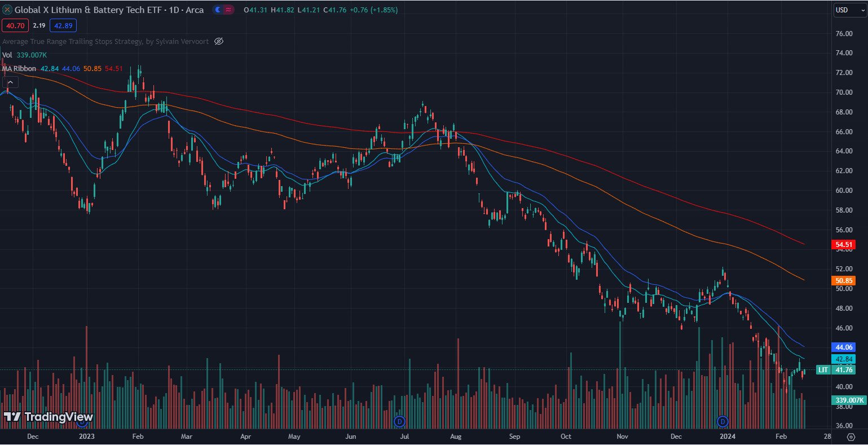Show the hidden ATR Trailing Stops strategy
Screen dimensions: 868x445
pyautogui.click(x=219, y=41)
